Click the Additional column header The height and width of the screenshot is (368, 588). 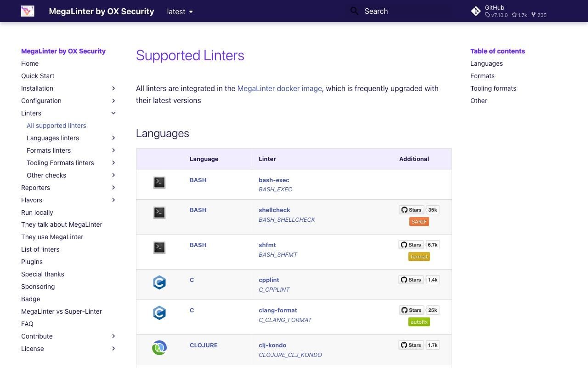[414, 159]
